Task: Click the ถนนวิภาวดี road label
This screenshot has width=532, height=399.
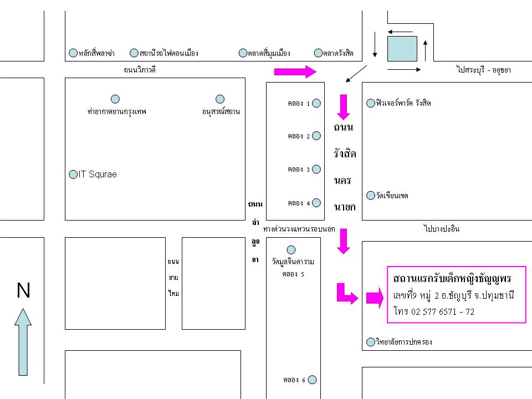Action: tap(140, 70)
